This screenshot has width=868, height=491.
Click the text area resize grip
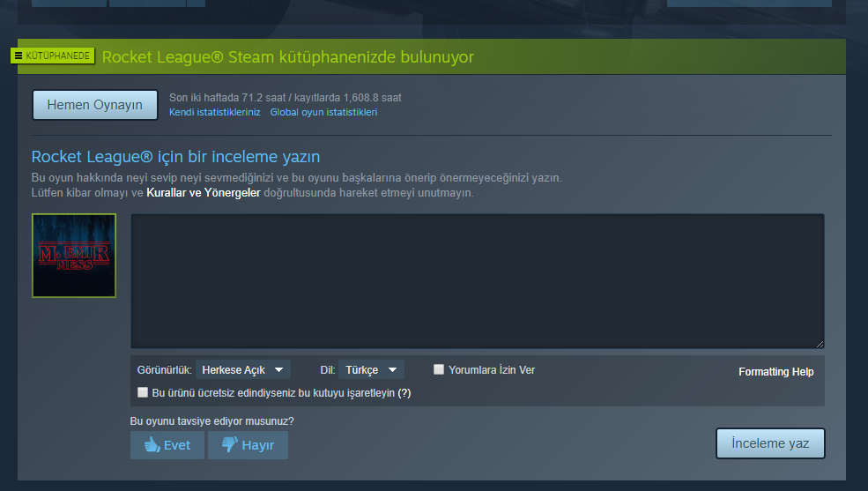(820, 345)
